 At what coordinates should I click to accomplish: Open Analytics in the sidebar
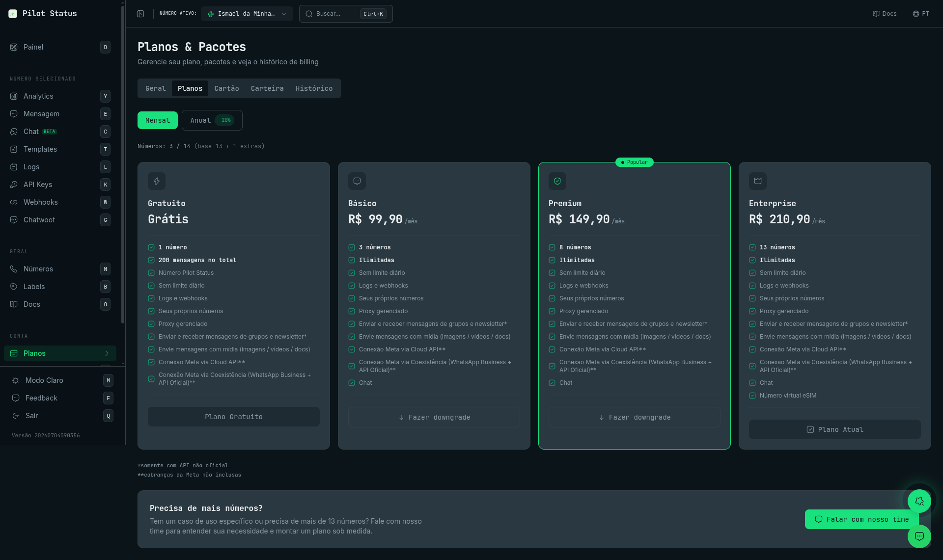click(x=60, y=96)
